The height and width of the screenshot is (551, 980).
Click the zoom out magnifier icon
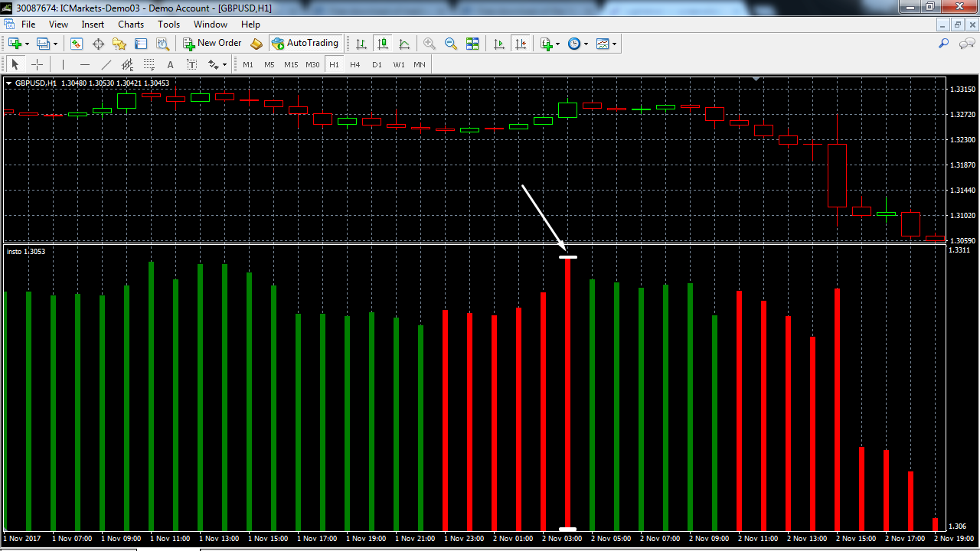click(451, 44)
